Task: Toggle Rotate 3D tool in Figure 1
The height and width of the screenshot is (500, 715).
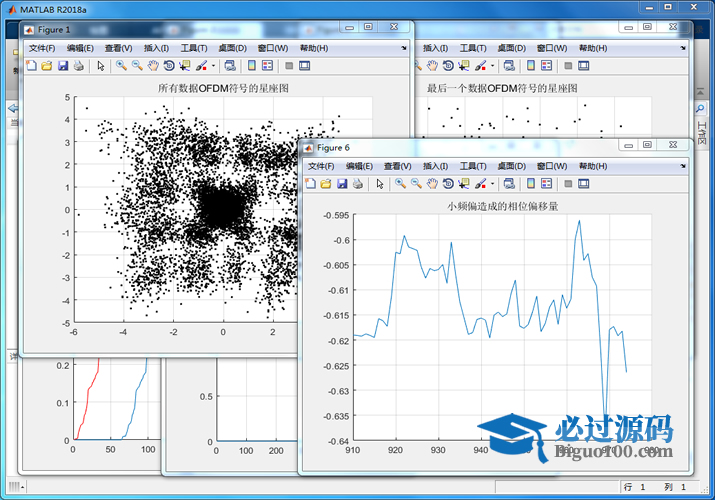Action: coord(169,66)
